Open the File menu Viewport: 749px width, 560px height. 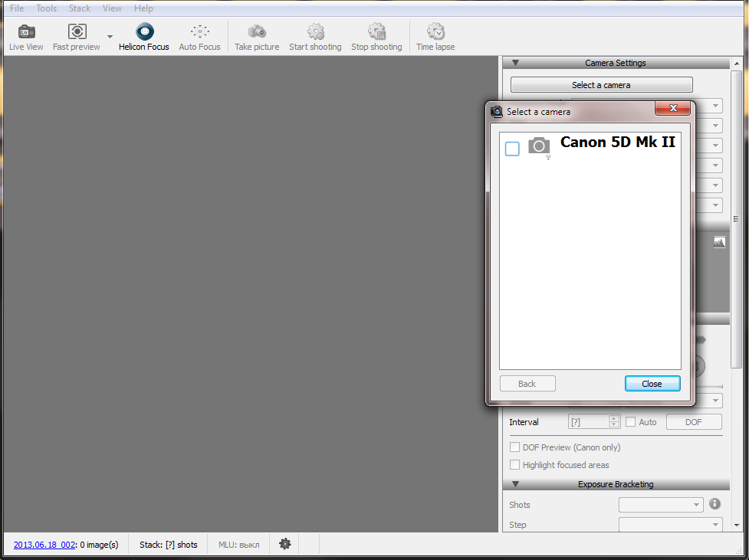click(17, 8)
